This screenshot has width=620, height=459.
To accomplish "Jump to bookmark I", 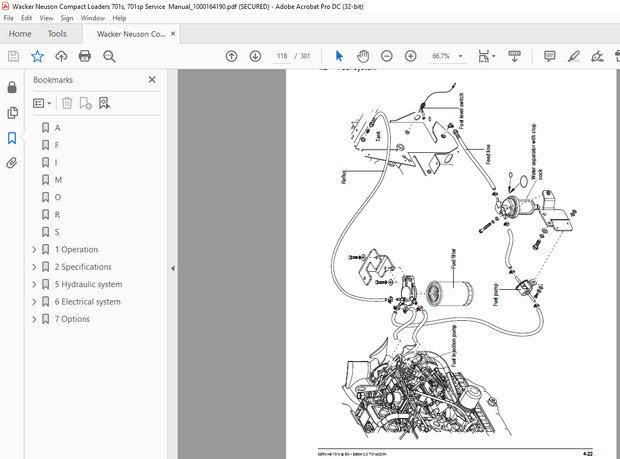I will [x=56, y=162].
